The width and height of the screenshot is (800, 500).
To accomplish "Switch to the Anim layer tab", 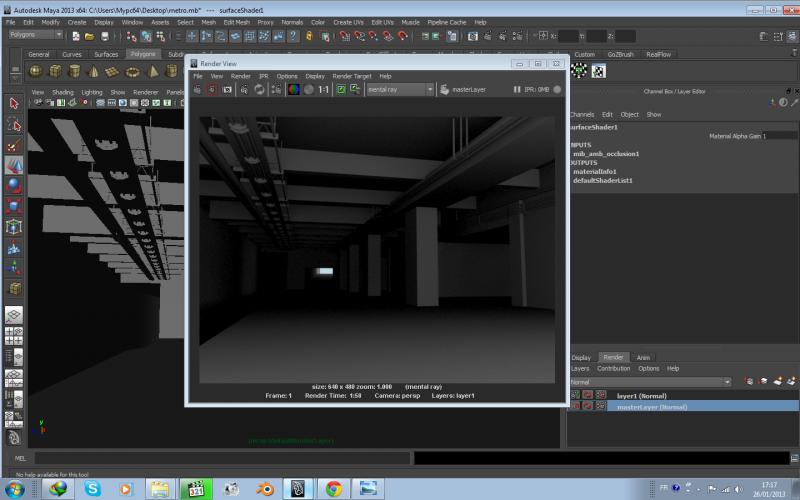I will pos(643,357).
